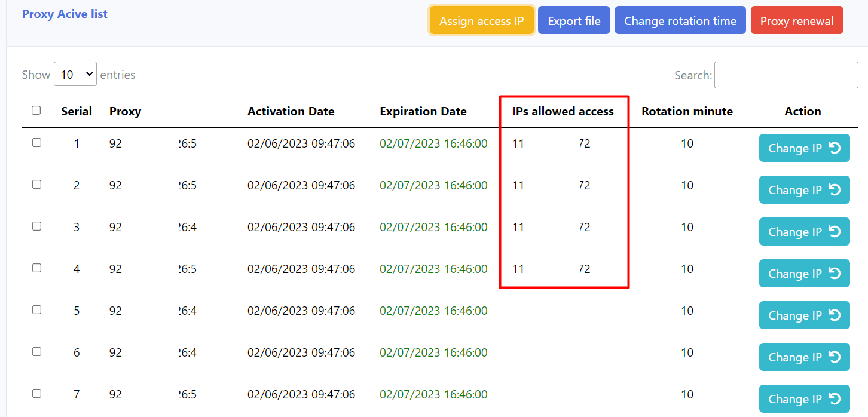This screenshot has width=868, height=417.
Task: Select the checkbox for serial 4 proxy
Action: pos(36,268)
